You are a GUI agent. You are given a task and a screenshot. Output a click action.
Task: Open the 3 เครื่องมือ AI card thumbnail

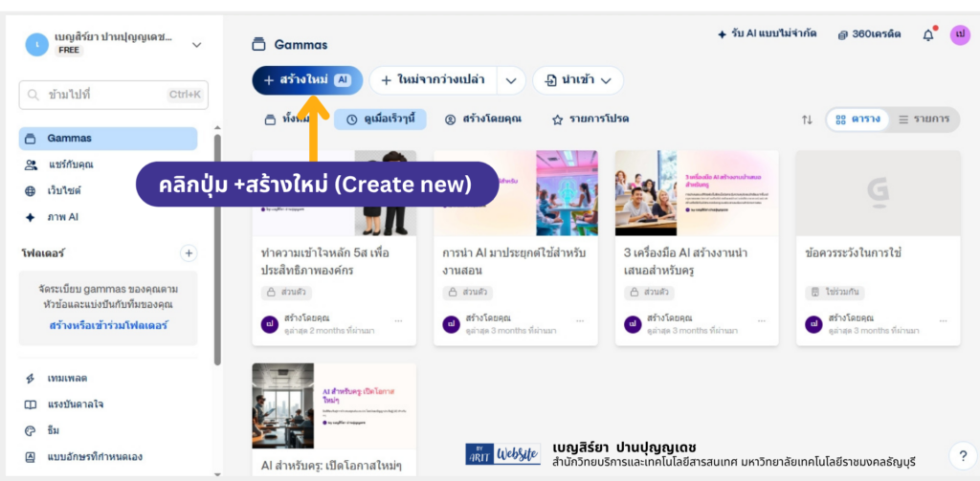697,192
